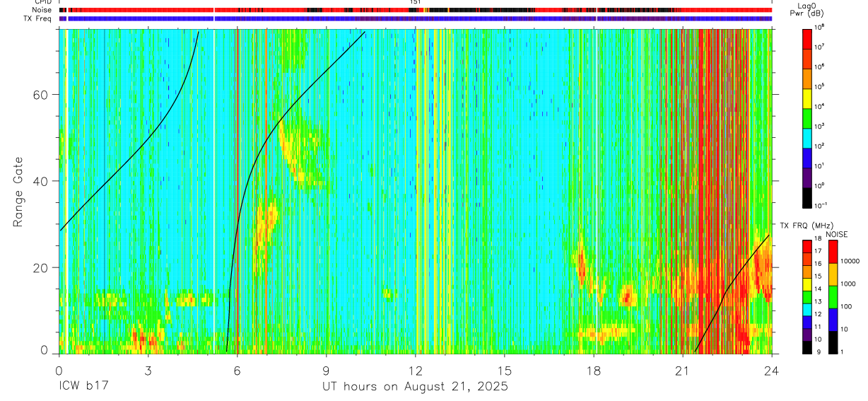
Task: Click the 3 hour tick label on the UT axis
Action: [148, 371]
